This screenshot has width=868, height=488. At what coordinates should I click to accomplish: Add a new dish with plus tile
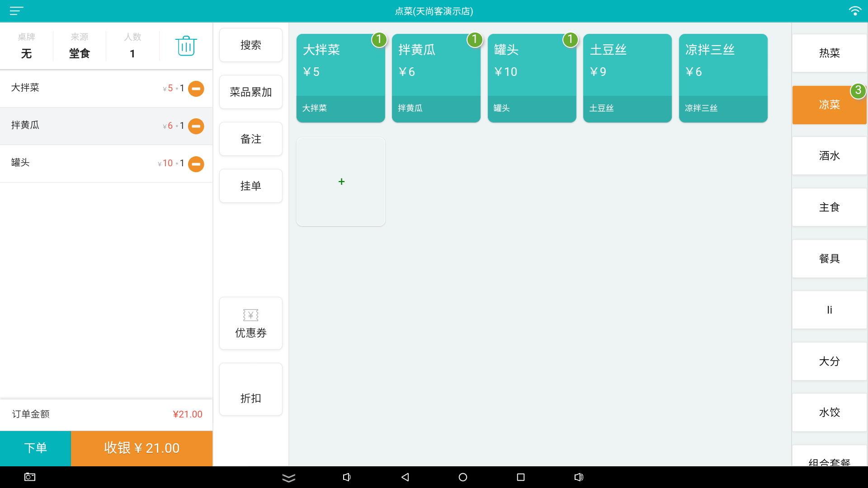coord(341,182)
